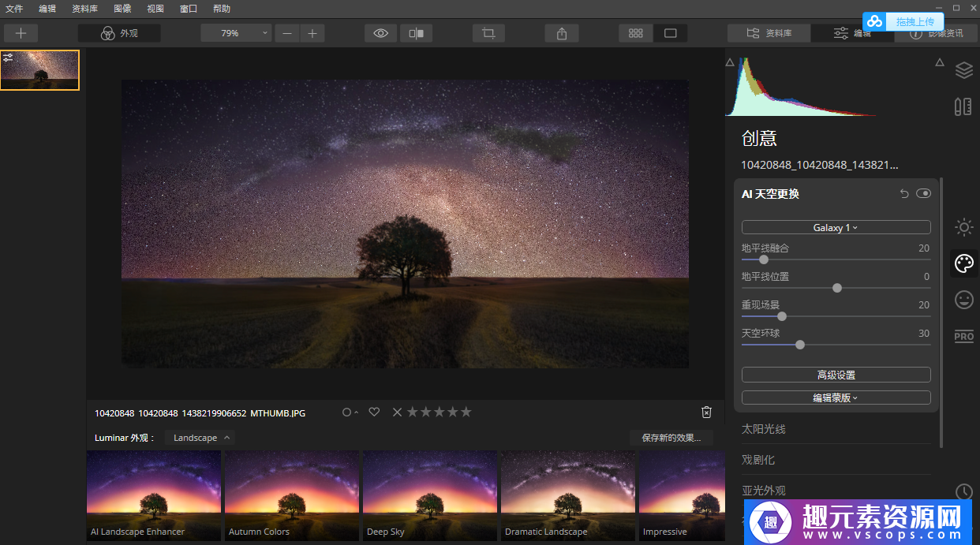
Task: Toggle the AI Sky Replacement switch
Action: click(x=923, y=194)
